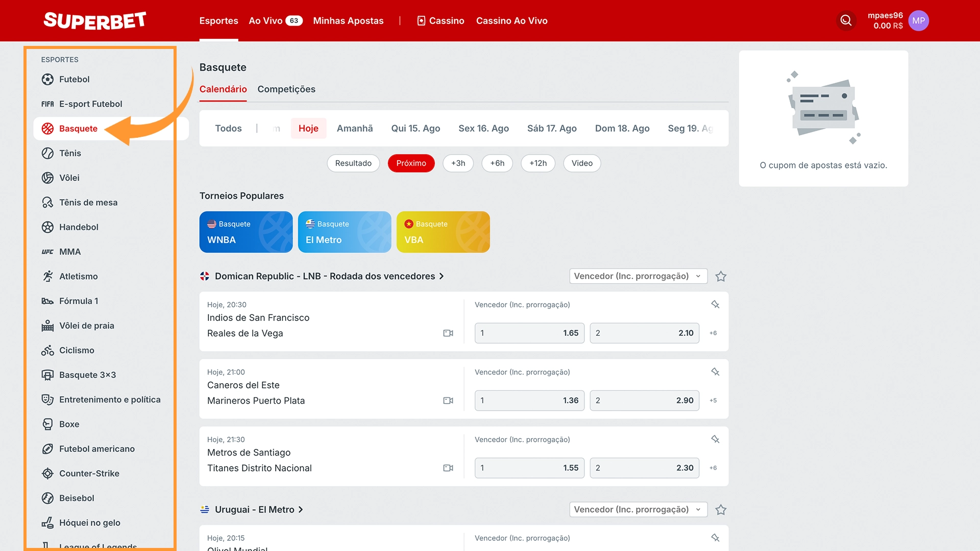Click the MP profile avatar
This screenshot has height=551, width=980.
click(x=918, y=20)
